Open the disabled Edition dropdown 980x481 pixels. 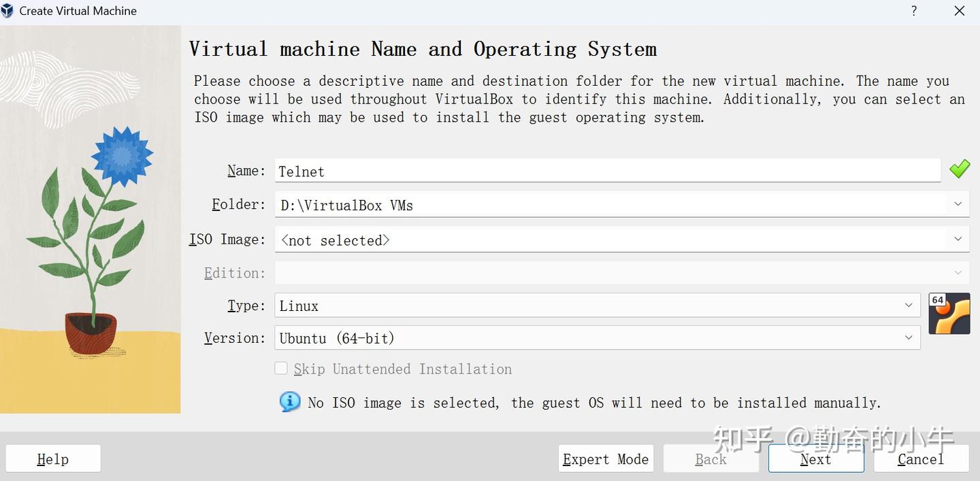[x=958, y=273]
